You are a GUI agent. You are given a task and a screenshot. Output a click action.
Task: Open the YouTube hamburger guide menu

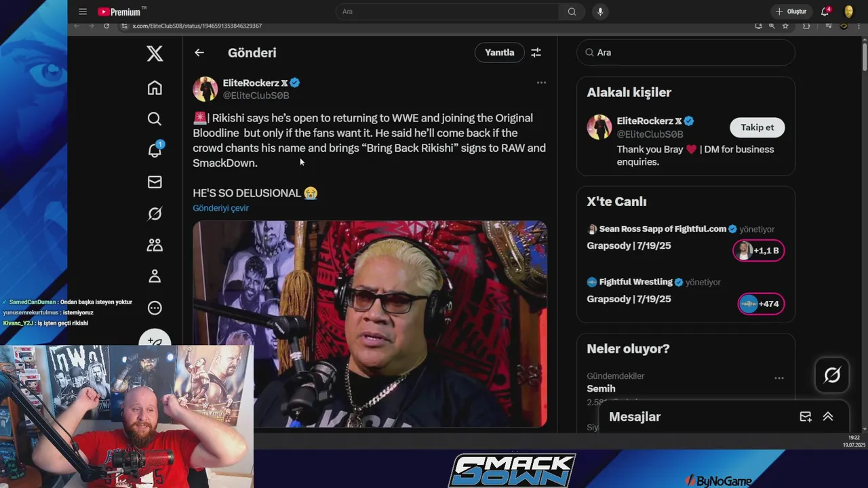tap(83, 12)
